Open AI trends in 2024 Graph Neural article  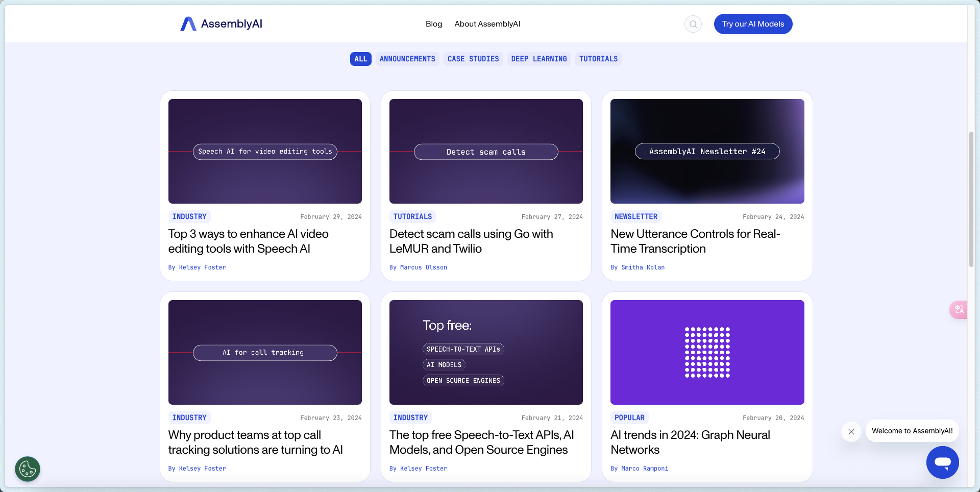[x=690, y=442]
